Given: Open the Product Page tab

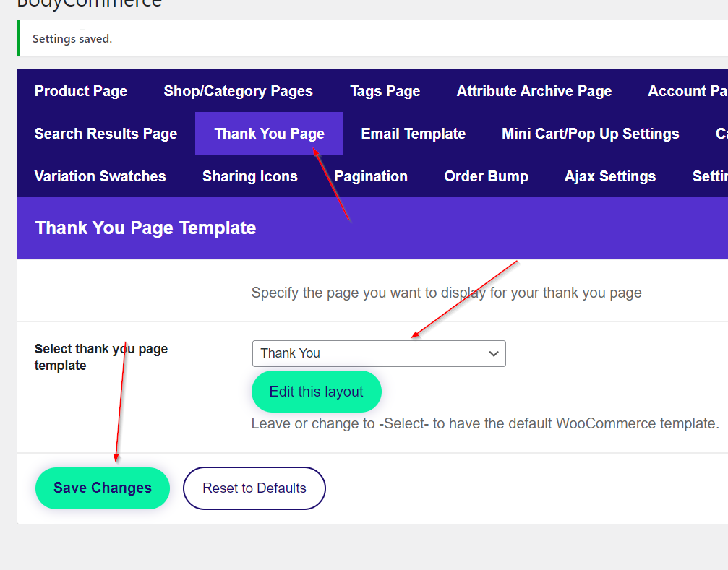Looking at the screenshot, I should (x=81, y=91).
